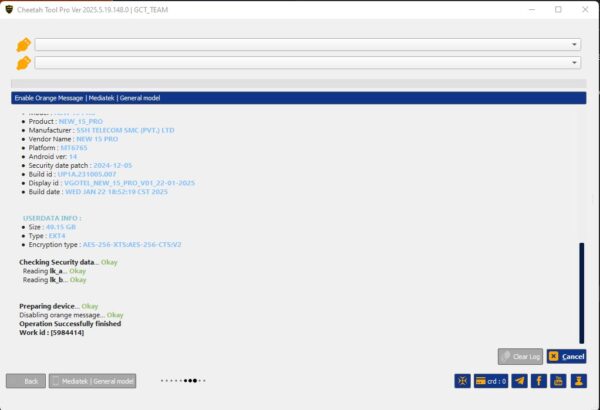Click the Work id : [5984414] line
This screenshot has height=410, width=600.
52,333
